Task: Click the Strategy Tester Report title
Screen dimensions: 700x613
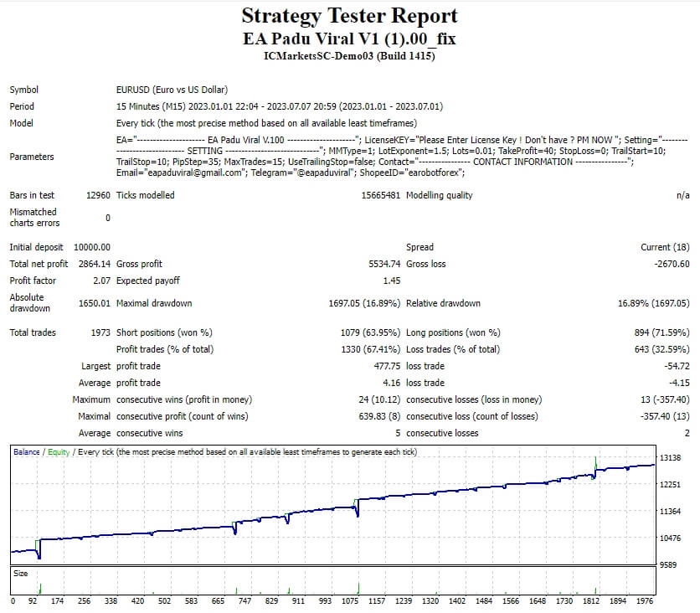Action: 349,16
